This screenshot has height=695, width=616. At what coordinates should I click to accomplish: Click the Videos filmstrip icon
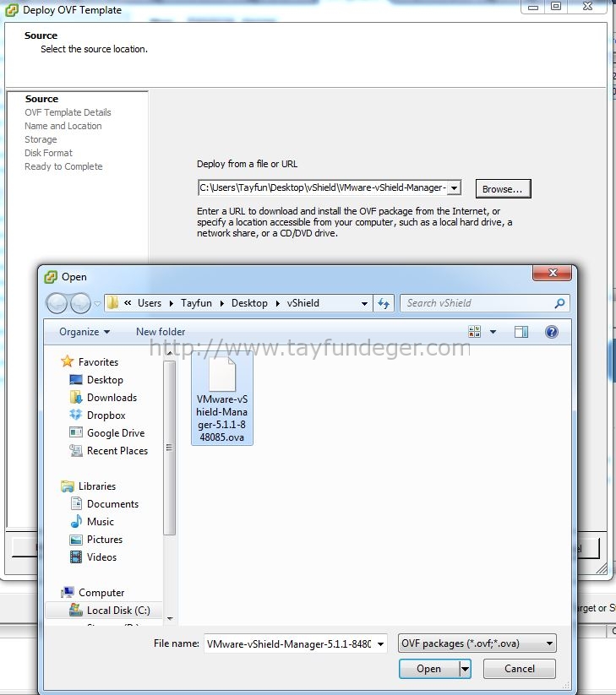coord(76,557)
